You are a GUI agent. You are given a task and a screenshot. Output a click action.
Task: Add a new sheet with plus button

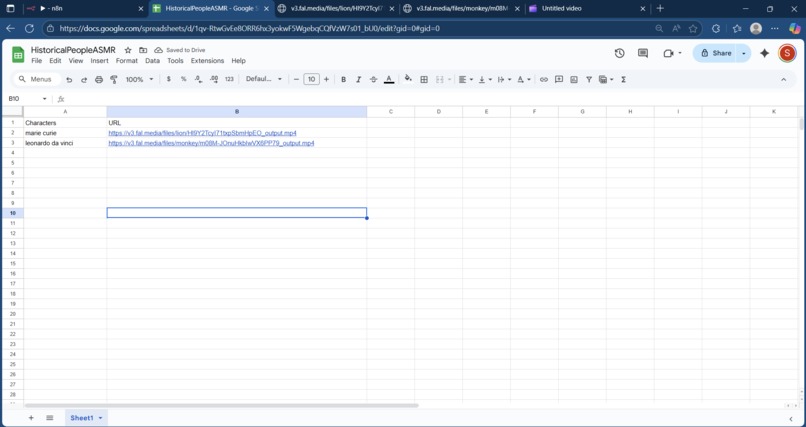pos(31,418)
